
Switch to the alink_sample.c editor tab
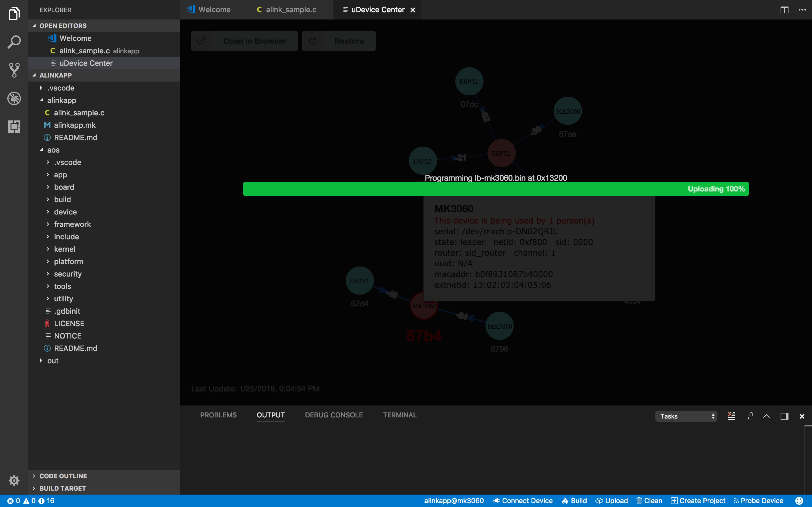pos(291,10)
